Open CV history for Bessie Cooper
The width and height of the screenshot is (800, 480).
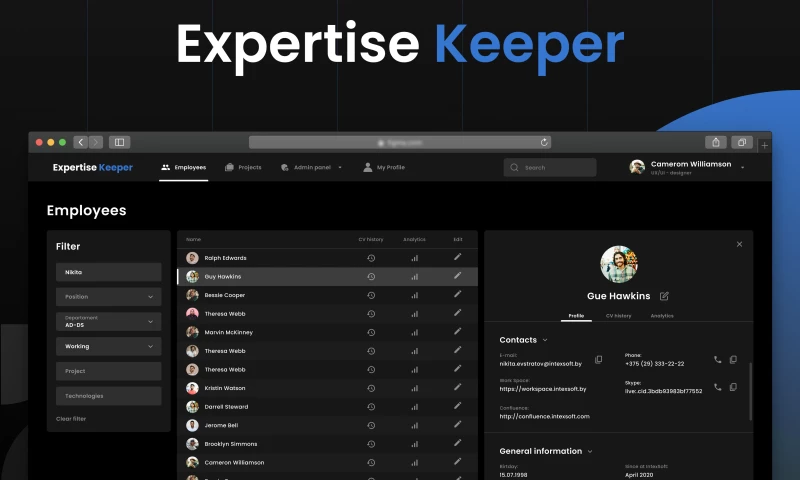click(x=371, y=295)
